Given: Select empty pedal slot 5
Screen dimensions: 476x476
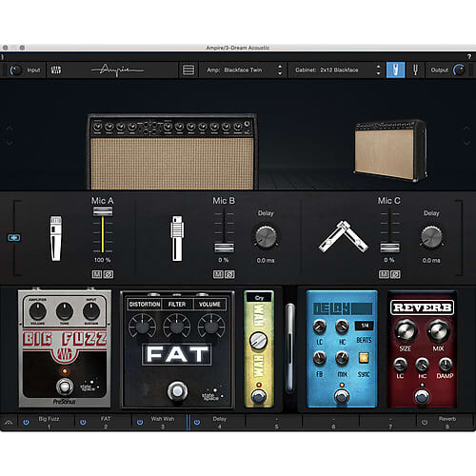Looking at the screenshot, I should coord(276,422).
